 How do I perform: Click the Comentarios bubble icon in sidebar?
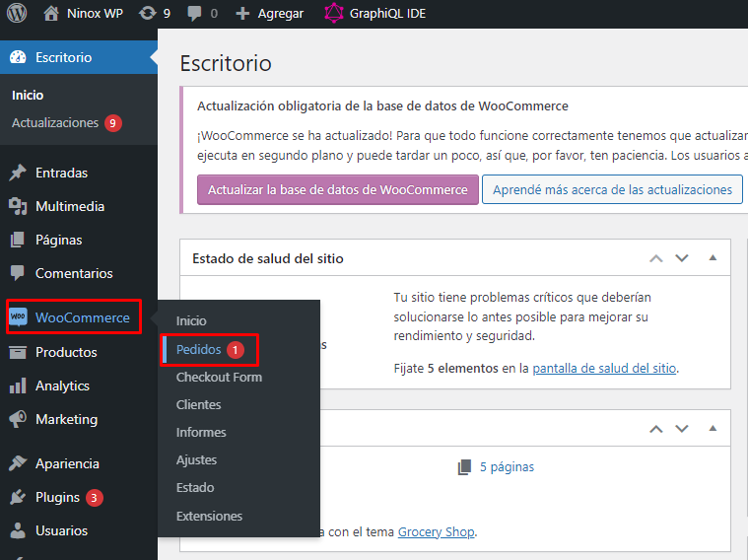18,273
